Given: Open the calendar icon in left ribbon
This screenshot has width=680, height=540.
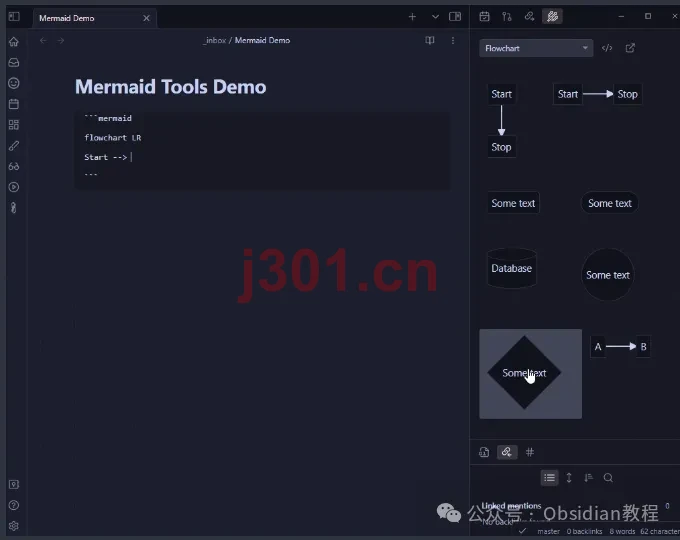Looking at the screenshot, I should [14, 104].
